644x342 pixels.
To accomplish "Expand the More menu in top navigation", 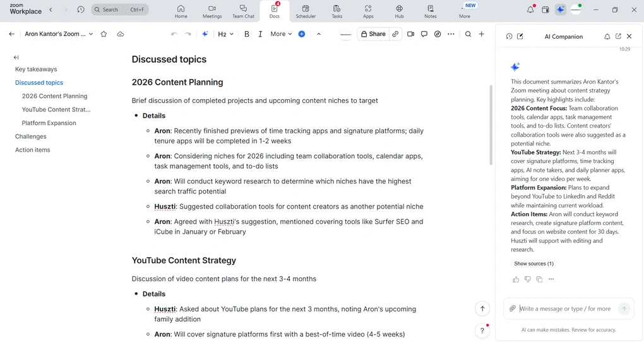I will pyautogui.click(x=465, y=11).
